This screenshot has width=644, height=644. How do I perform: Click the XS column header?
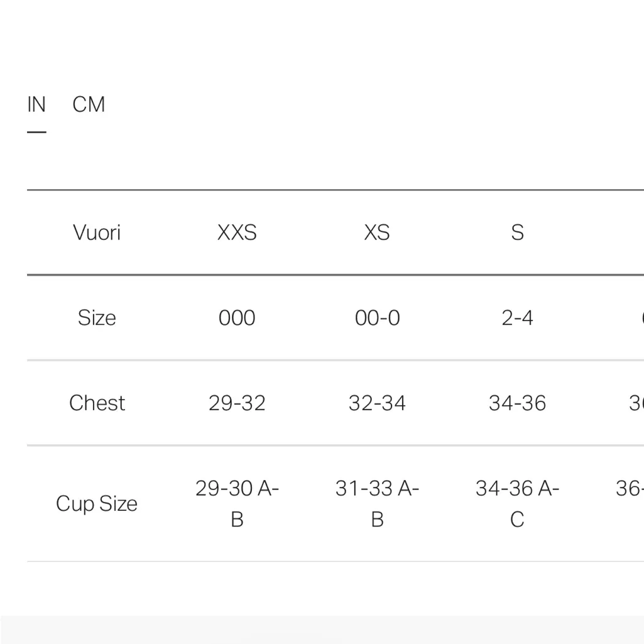click(376, 232)
